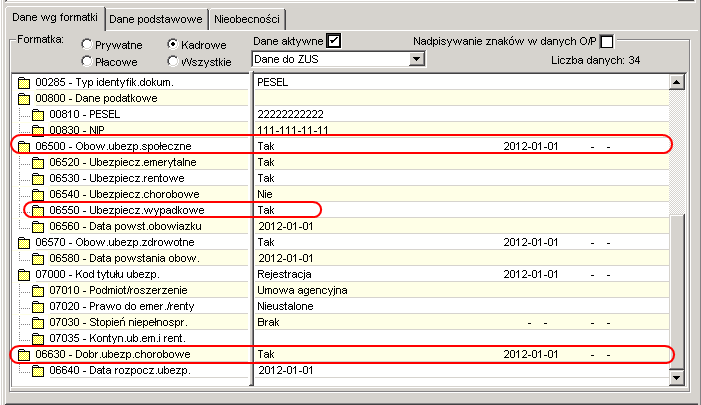Viewport: 701px width, 405px height.
Task: Click folder icon of 06540 Ubezpiecz.chorobowe
Action: (x=38, y=194)
